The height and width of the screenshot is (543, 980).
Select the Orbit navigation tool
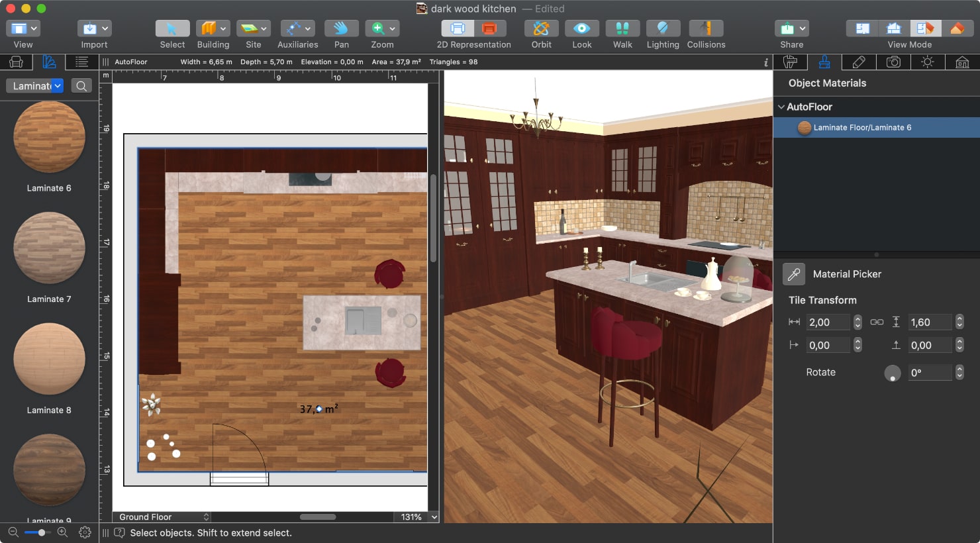541,30
